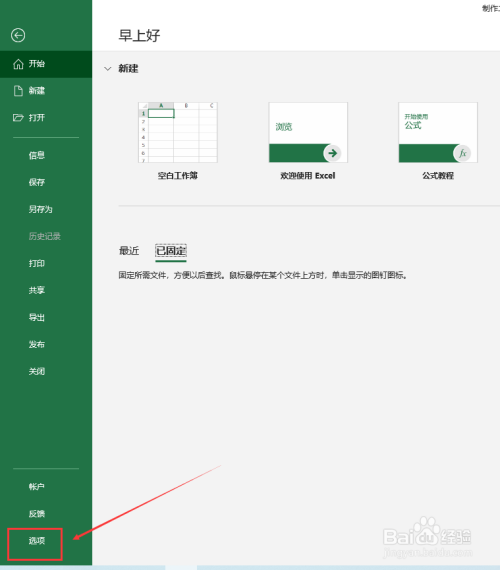Click the green arrow on 欢迎使用 Excel template
Image resolution: width=500 pixels, height=570 pixels.
332,153
